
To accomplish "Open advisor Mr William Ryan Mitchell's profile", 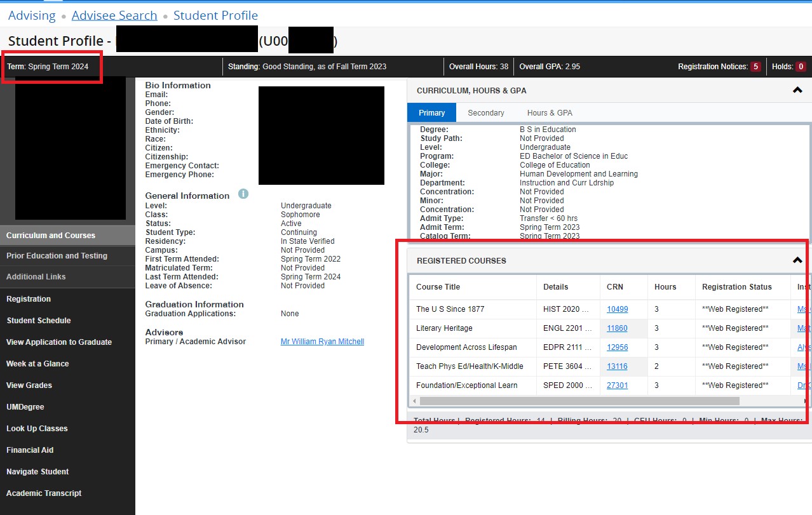I will 321,341.
